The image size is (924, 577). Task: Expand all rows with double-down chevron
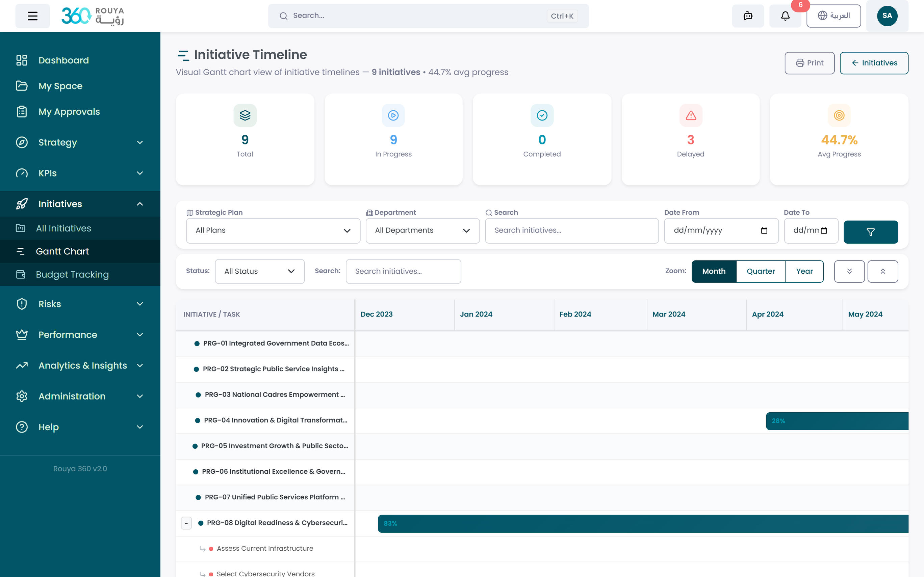(x=849, y=271)
